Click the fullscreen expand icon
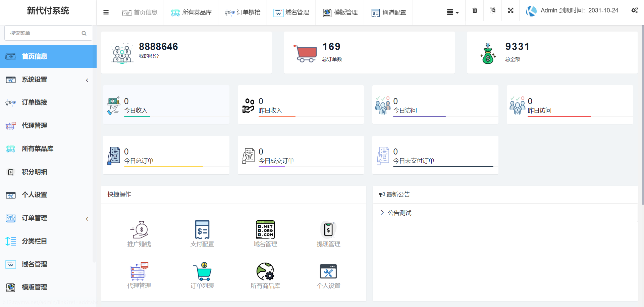The width and height of the screenshot is (644, 307). [x=511, y=11]
